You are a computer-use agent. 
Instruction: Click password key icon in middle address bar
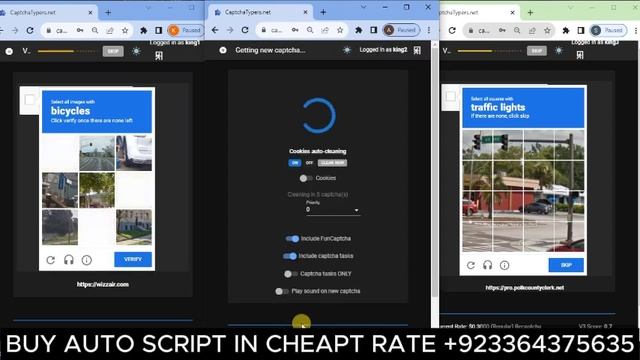coord(295,30)
